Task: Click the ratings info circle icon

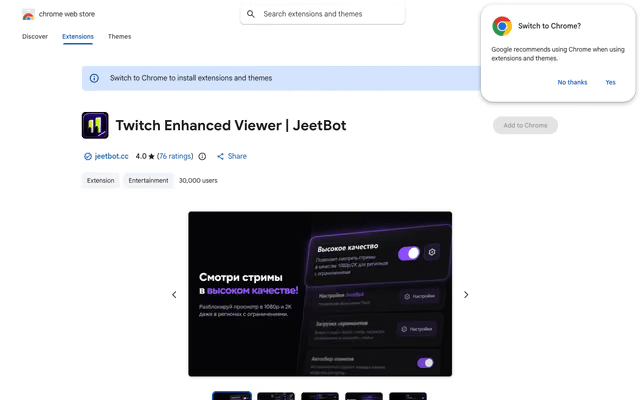Action: click(202, 156)
